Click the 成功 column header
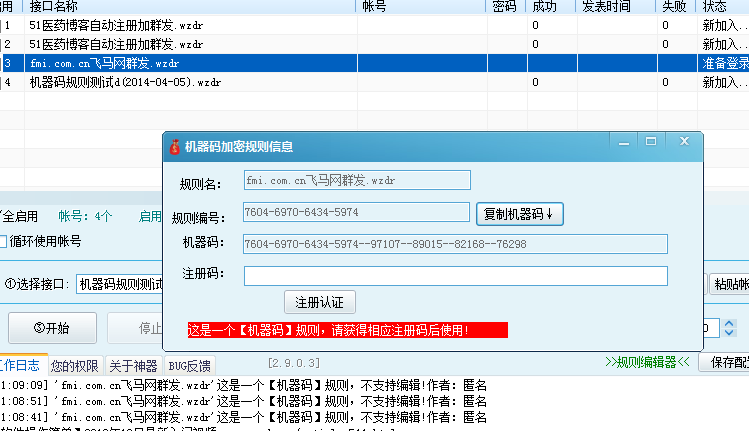749x431 pixels. [552, 6]
